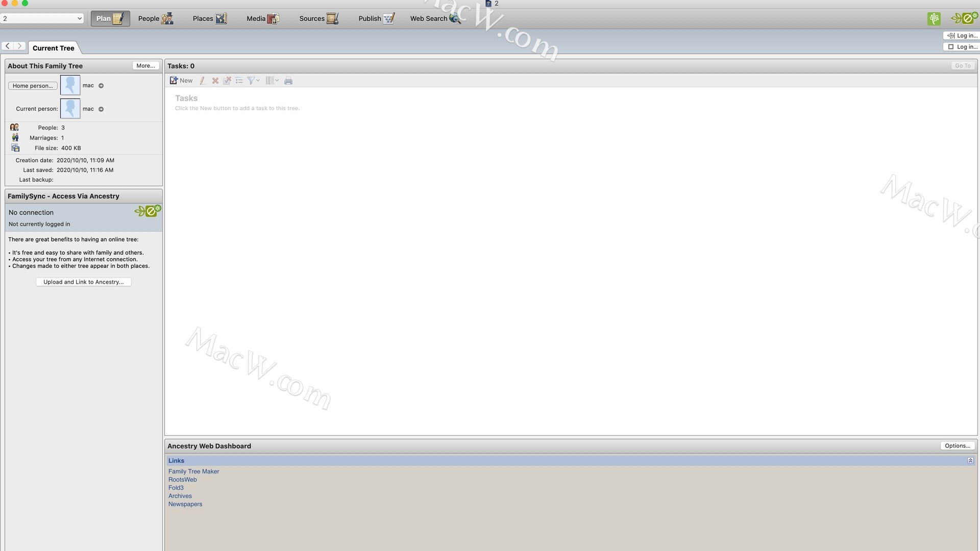The image size is (980, 551).
Task: Click the arrow next to current person mac
Action: pos(101,109)
